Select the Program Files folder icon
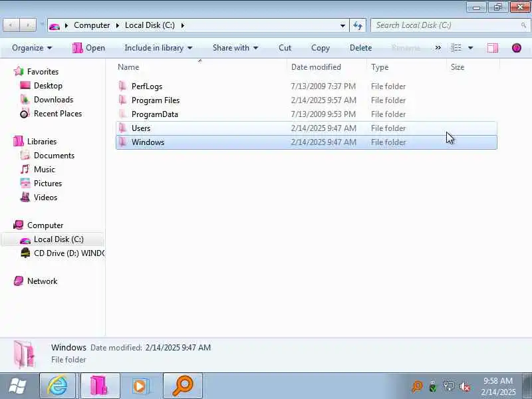This screenshot has width=532, height=399. coord(122,100)
